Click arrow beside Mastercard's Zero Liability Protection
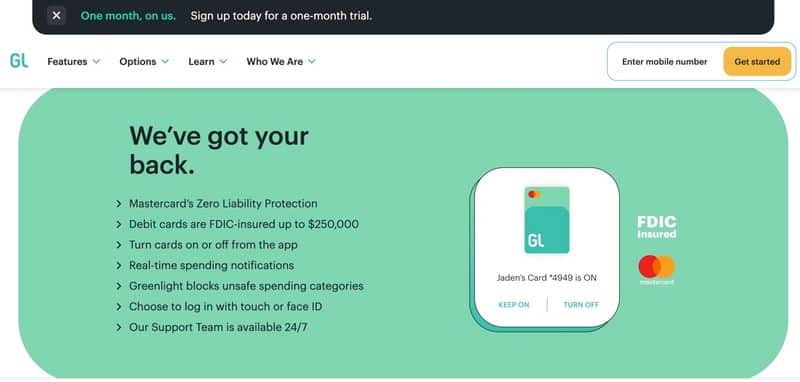800x382 pixels. pyautogui.click(x=119, y=204)
